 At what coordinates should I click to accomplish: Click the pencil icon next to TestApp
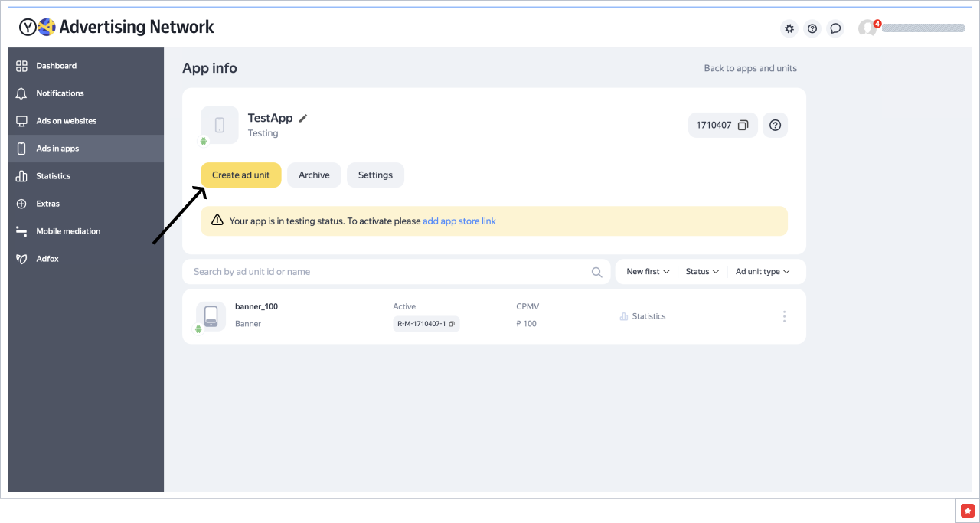tap(303, 118)
